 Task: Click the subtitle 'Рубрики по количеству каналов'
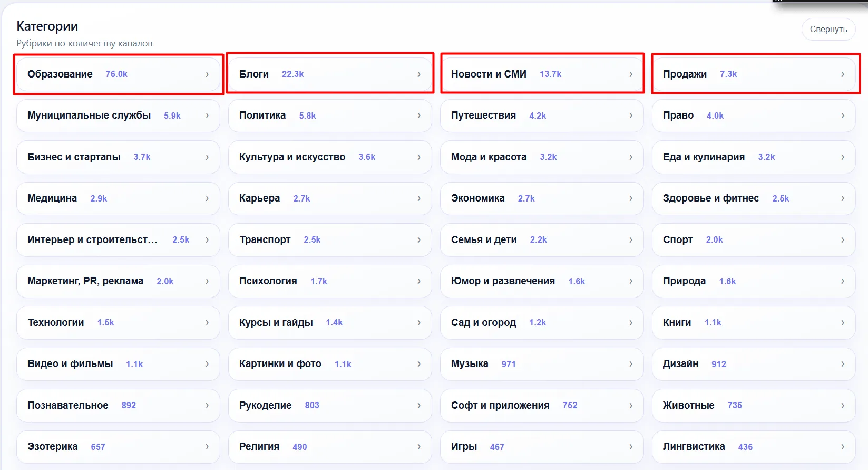(84, 43)
